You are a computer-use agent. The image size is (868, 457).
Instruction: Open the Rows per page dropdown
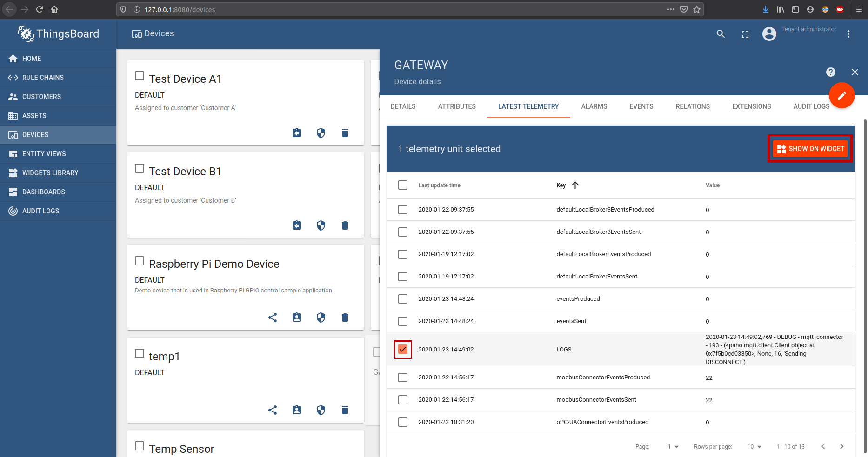point(754,447)
